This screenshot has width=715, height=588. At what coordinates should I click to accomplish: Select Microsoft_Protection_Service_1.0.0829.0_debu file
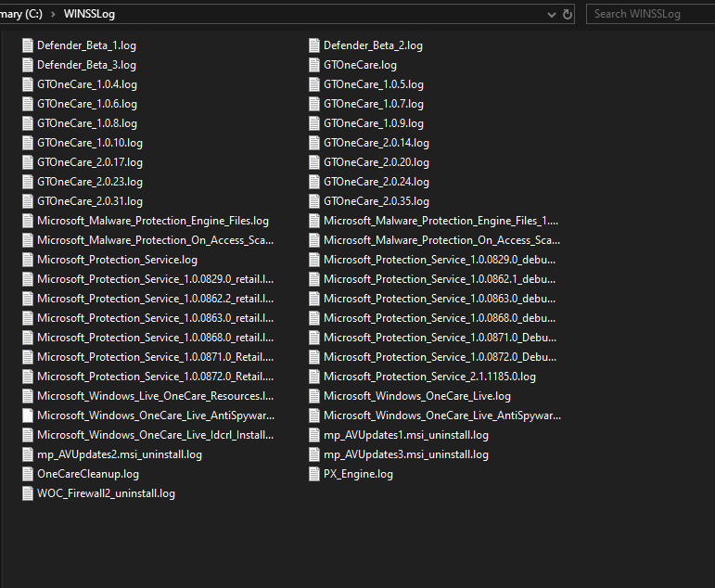click(x=432, y=260)
